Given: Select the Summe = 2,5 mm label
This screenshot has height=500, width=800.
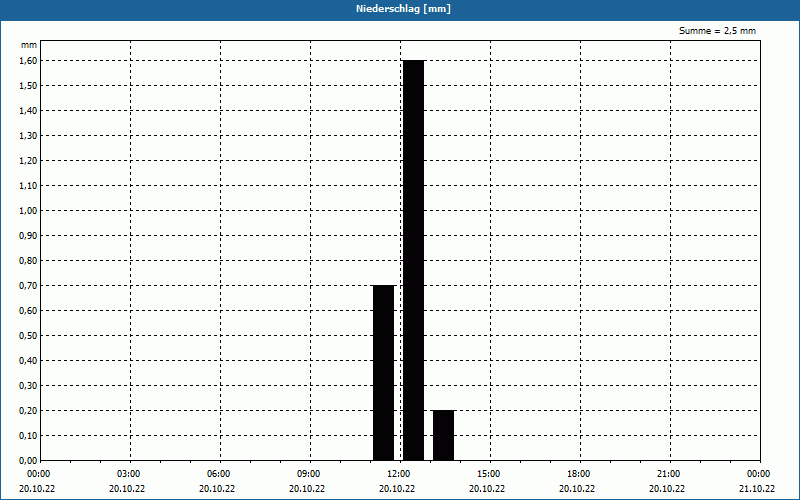Looking at the screenshot, I should (x=717, y=31).
